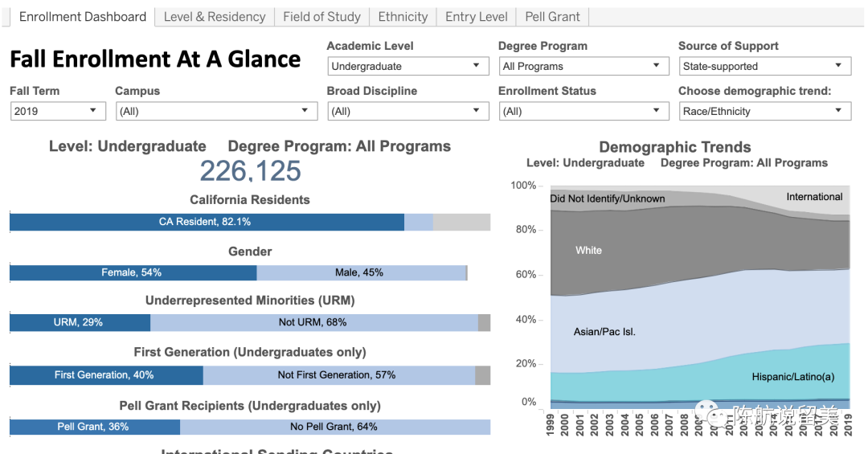
Task: Select the Entry Level tab
Action: pyautogui.click(x=477, y=17)
